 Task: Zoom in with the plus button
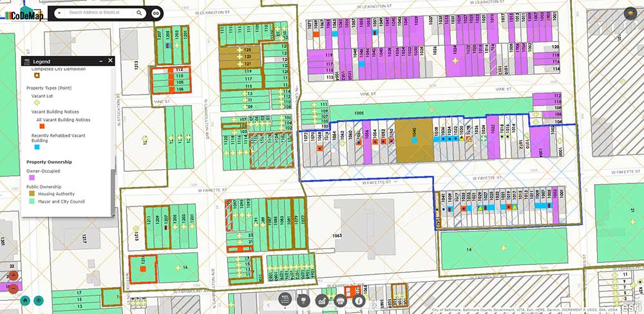[x=13, y=275]
